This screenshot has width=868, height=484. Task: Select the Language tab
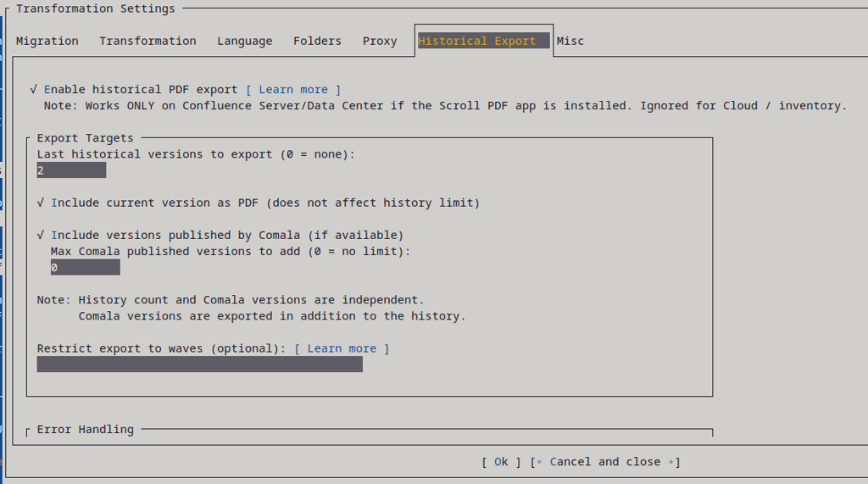(x=244, y=41)
